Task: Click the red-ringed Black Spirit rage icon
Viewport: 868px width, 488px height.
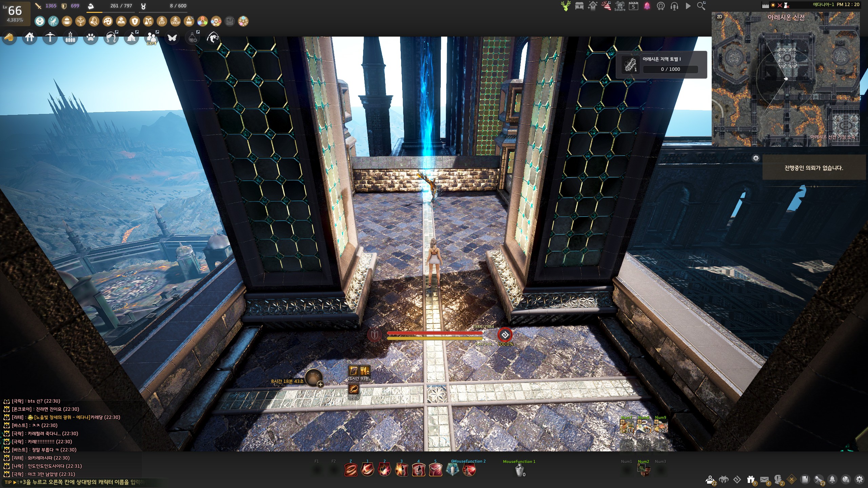Action: (505, 335)
